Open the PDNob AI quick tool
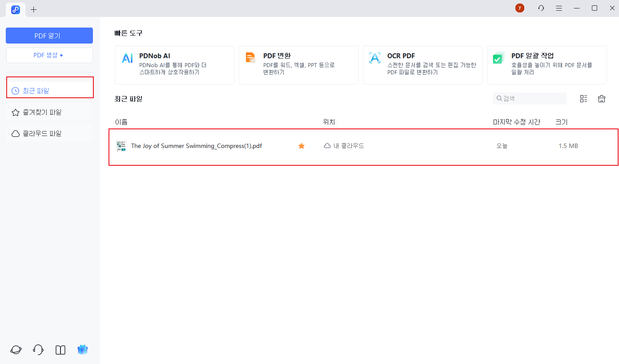The height and width of the screenshot is (364, 619). coord(174,65)
